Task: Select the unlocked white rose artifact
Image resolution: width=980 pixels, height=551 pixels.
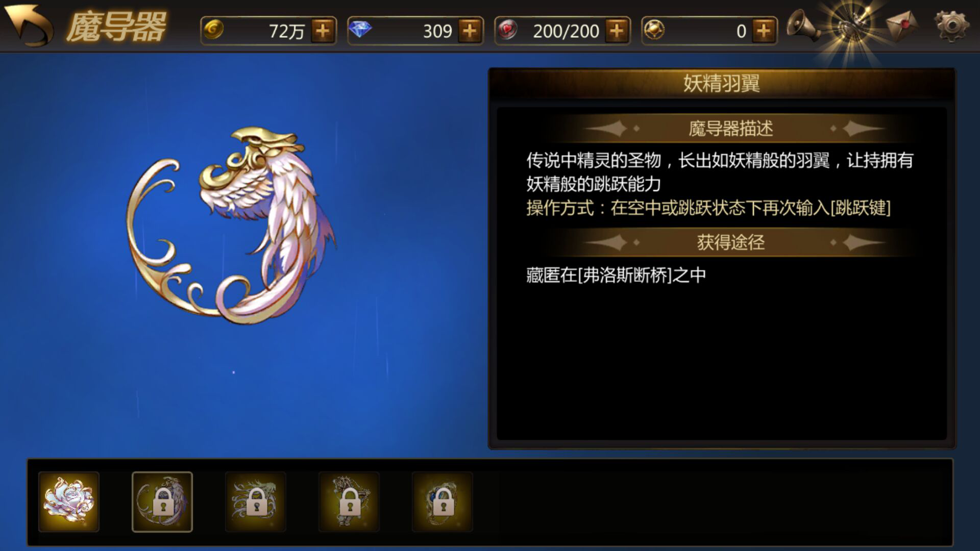Action: point(69,502)
